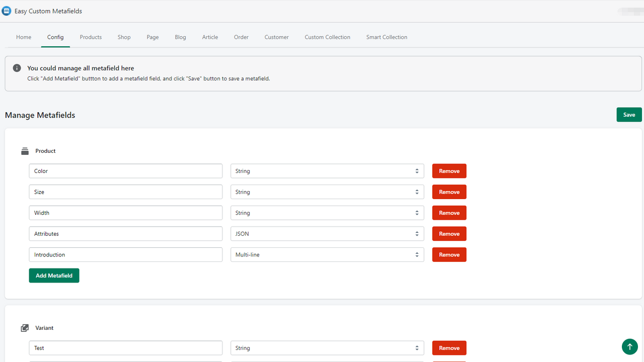Click the Easy Custom Metafields title text
This screenshot has width=644, height=362.
(48, 11)
